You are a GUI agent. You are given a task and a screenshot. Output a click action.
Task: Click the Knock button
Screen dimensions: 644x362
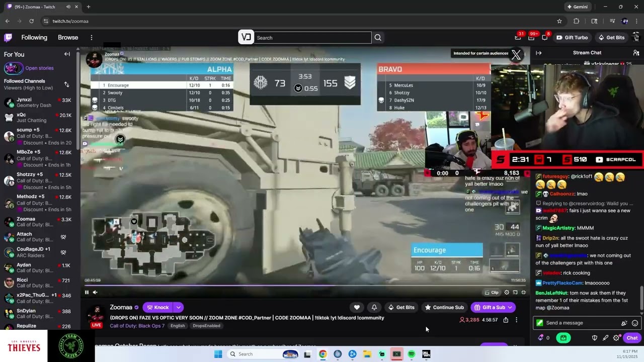click(x=158, y=307)
